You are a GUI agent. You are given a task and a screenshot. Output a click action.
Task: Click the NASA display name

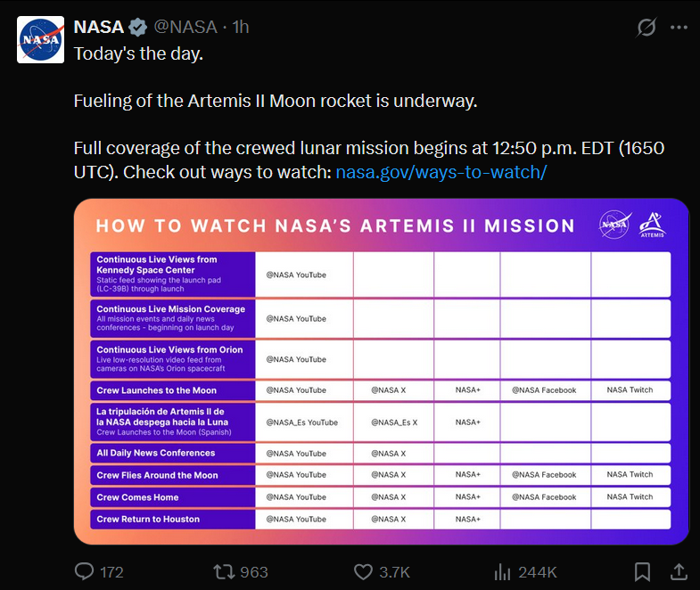click(x=98, y=27)
